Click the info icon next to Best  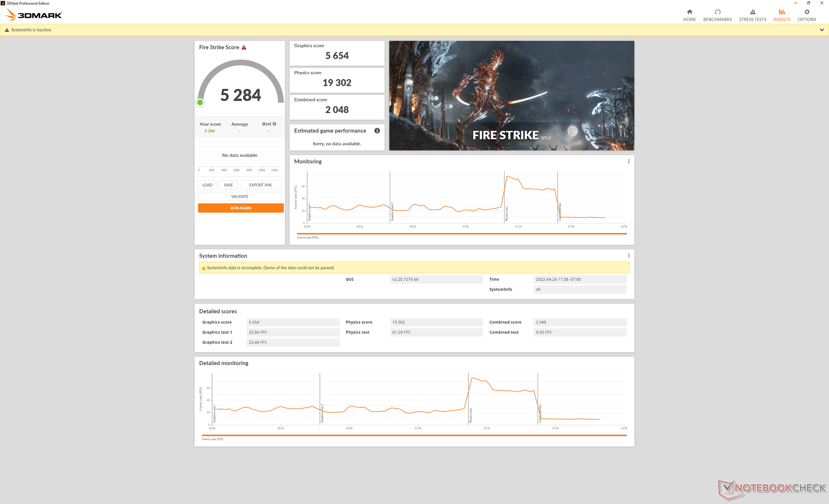[x=275, y=124]
